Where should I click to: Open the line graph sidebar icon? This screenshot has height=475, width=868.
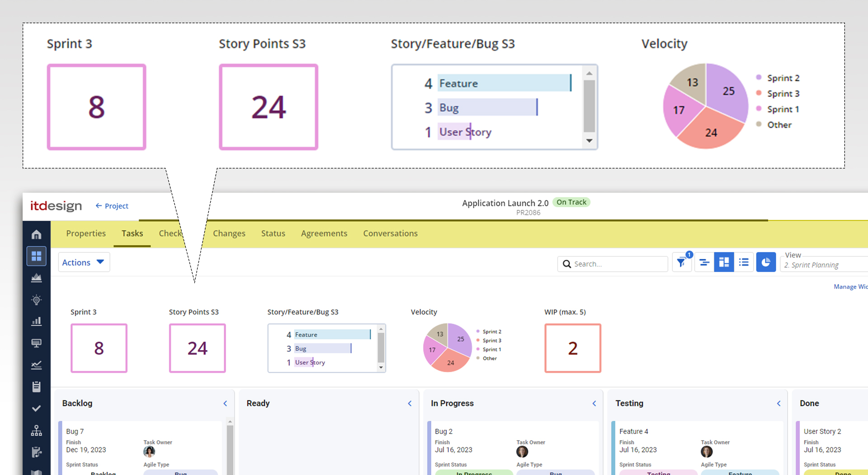click(x=37, y=365)
